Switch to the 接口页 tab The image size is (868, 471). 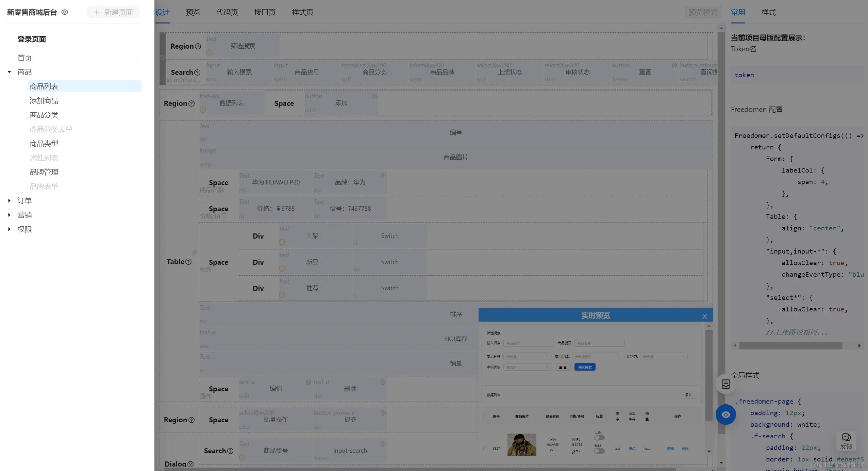[265, 12]
